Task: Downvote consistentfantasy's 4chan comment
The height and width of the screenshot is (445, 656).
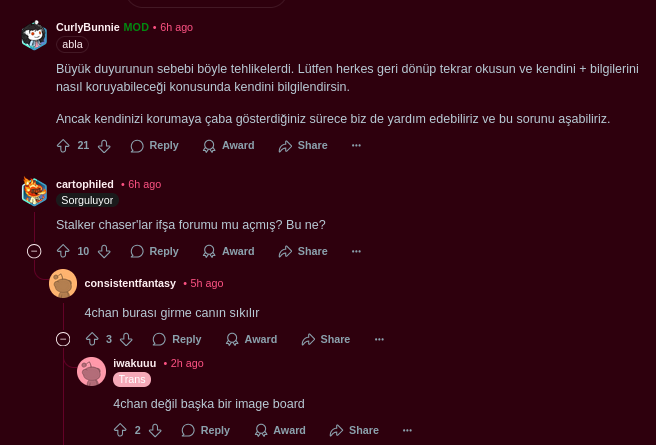Action: point(126,339)
